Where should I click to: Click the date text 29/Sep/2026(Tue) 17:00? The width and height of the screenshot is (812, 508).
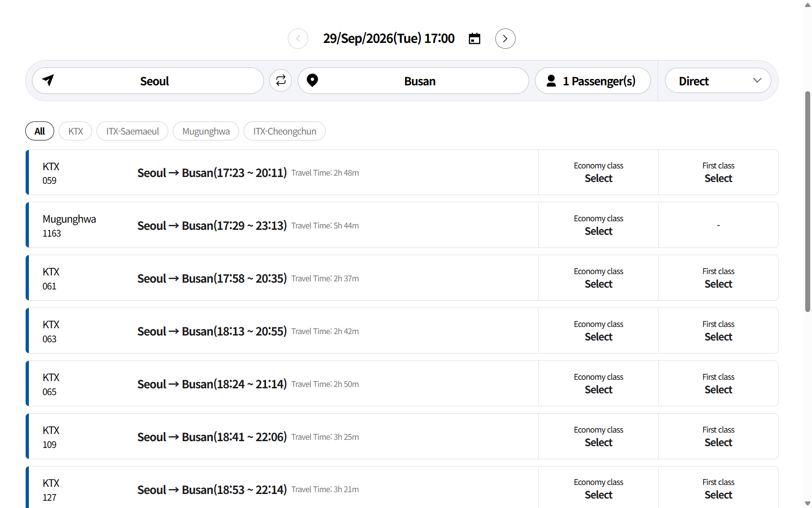click(x=389, y=38)
